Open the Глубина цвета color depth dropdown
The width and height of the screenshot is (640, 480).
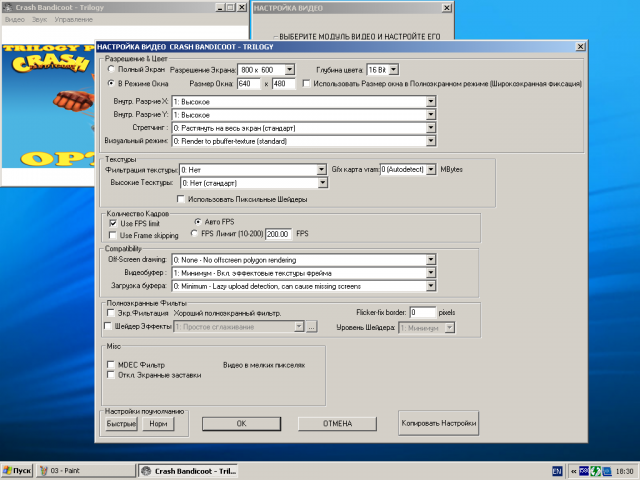point(393,69)
